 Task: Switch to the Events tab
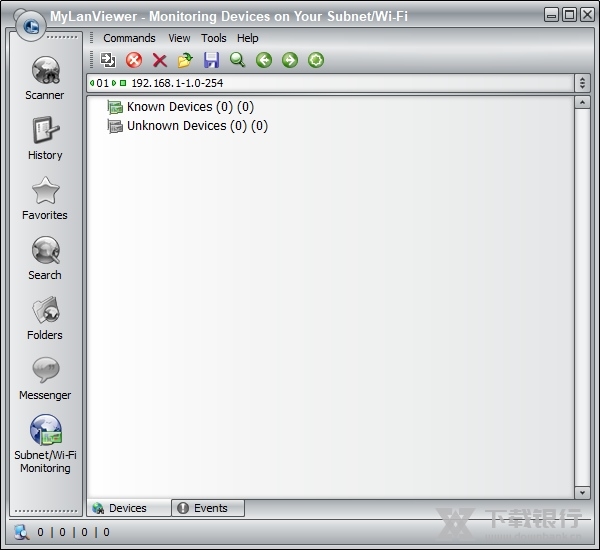pyautogui.click(x=208, y=508)
